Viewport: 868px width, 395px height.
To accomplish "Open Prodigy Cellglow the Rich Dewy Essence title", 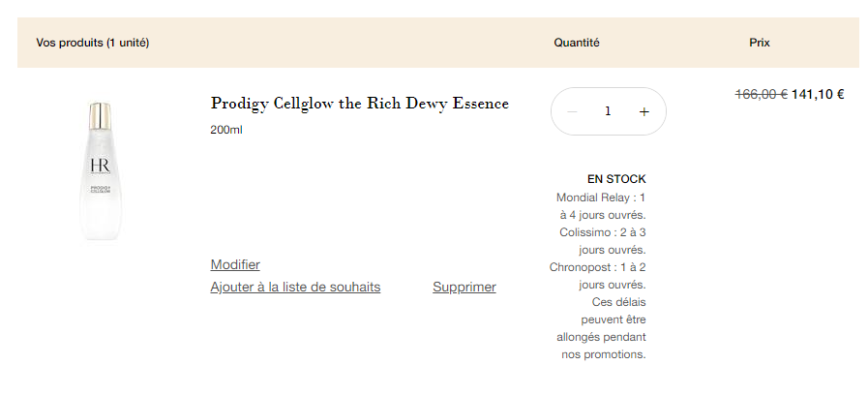I will tap(359, 104).
